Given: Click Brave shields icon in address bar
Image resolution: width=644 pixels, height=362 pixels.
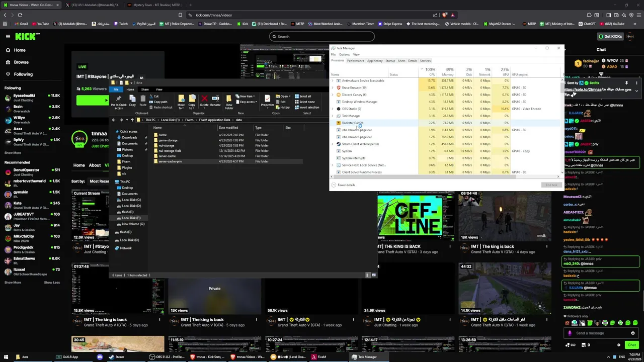Looking at the screenshot, I should tap(445, 15).
